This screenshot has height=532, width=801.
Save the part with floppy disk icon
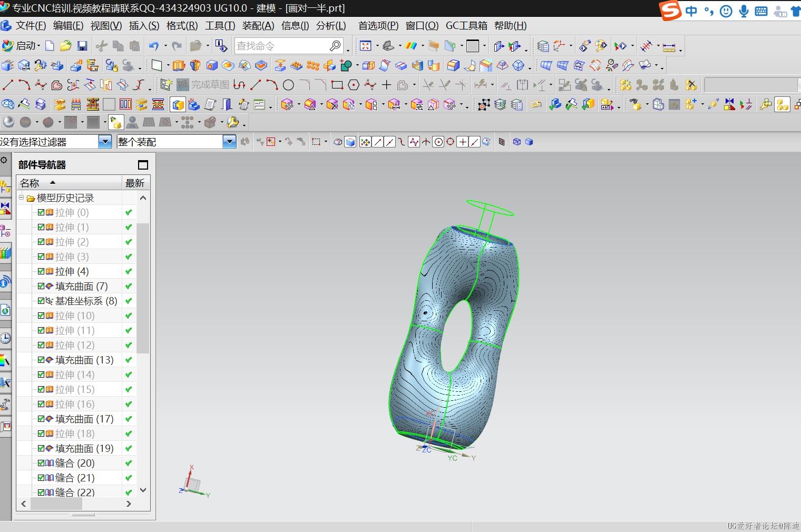(82, 46)
